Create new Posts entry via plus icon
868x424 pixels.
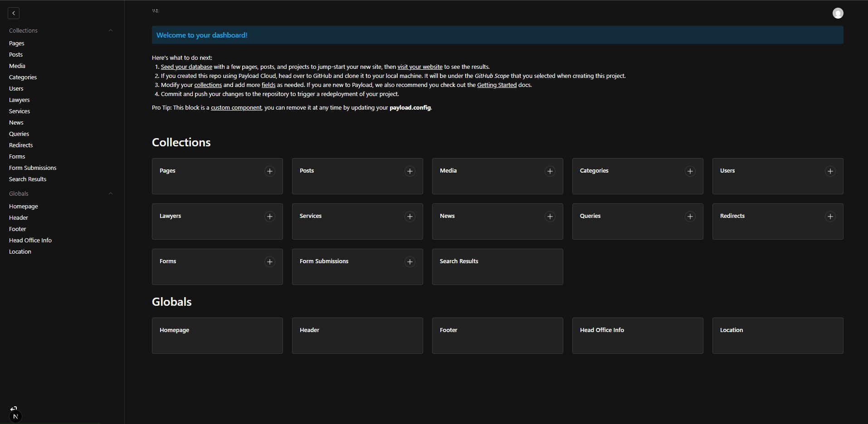pyautogui.click(x=410, y=171)
